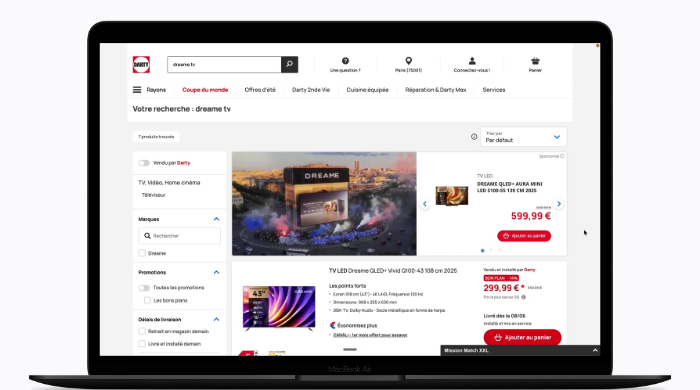700x390 pixels.
Task: Focus the 'dreame tv' search field
Action: [x=224, y=64]
